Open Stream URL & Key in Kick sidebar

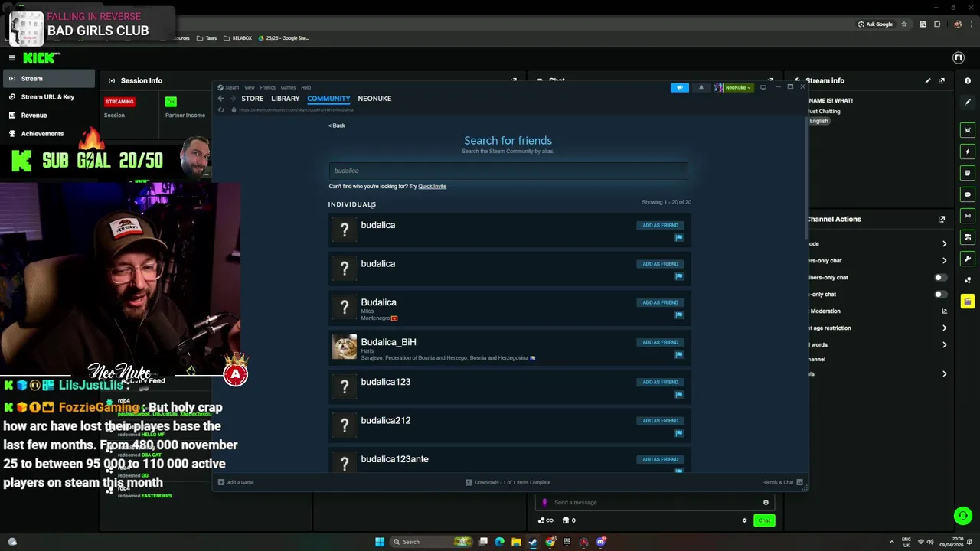tap(47, 97)
